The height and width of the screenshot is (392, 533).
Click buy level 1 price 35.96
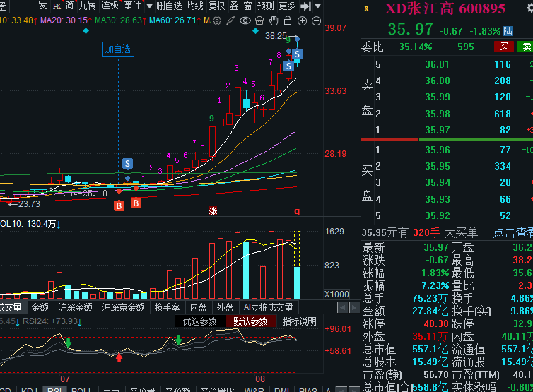pyautogui.click(x=437, y=150)
